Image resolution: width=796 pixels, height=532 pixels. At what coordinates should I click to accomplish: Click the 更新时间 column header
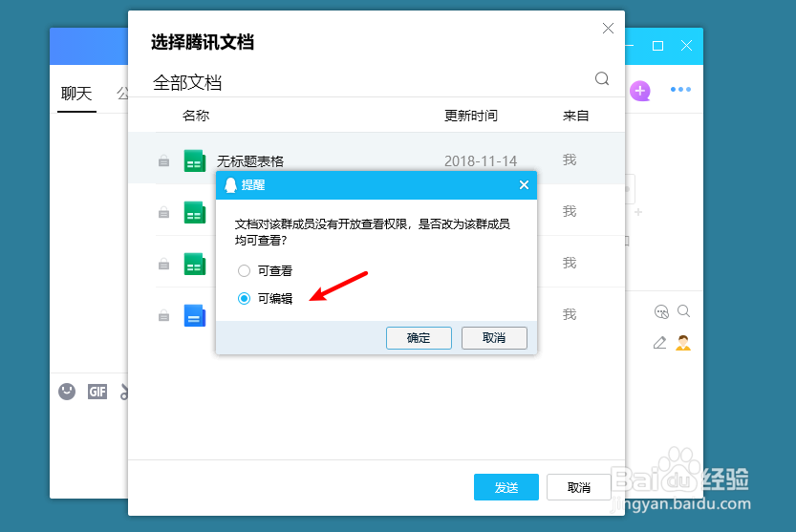tap(470, 116)
